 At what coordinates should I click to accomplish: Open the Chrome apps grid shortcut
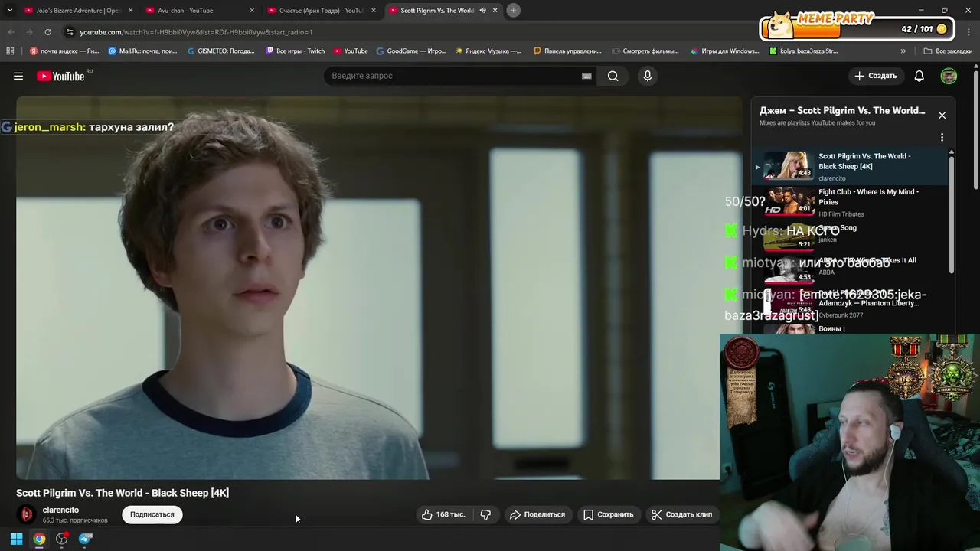click(x=10, y=51)
